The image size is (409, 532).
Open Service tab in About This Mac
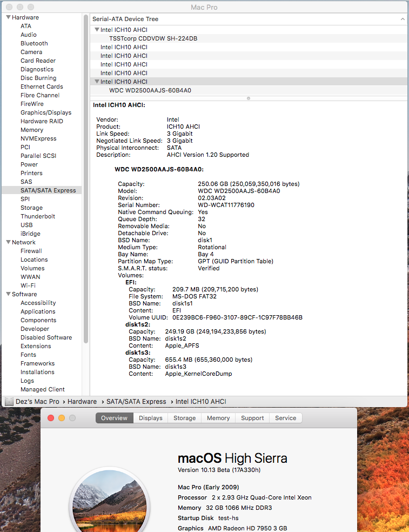[286, 418]
